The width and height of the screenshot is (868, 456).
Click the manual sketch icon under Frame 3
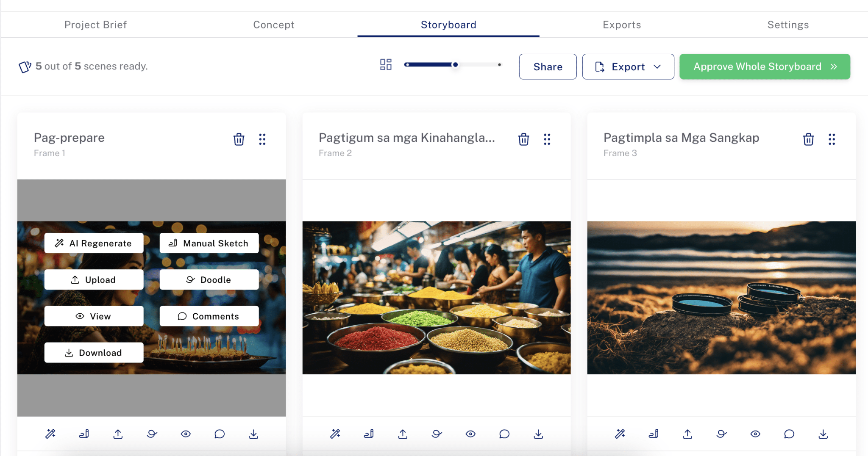click(x=654, y=434)
